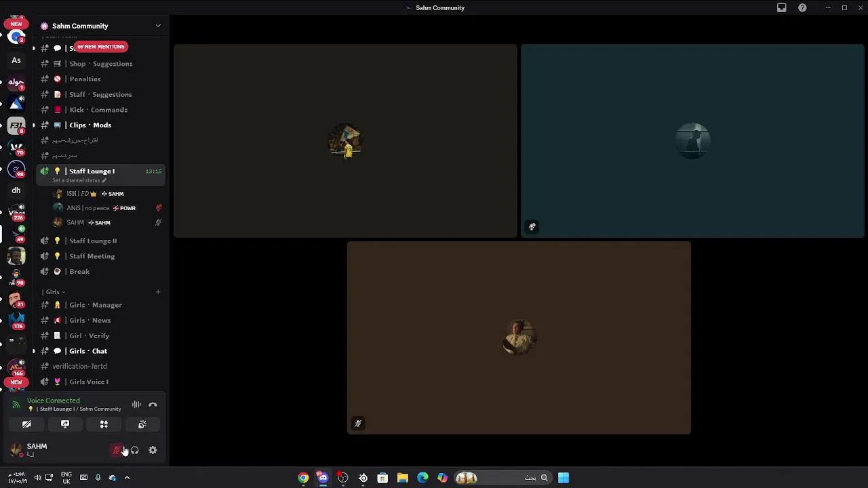Open the 'dh' server in sidebar
The height and width of the screenshot is (488, 868).
16,190
